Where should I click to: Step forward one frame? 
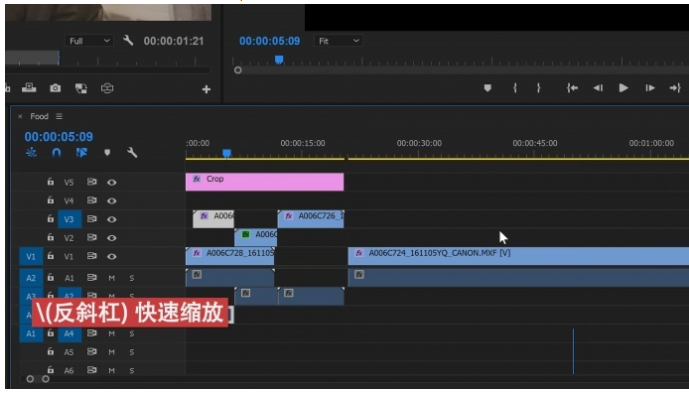pos(650,88)
